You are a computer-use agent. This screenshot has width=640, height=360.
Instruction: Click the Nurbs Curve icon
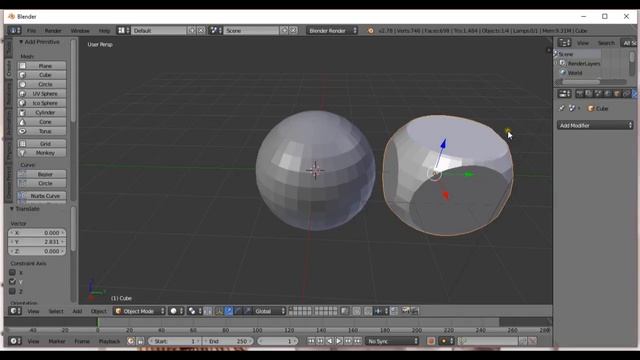point(22,196)
